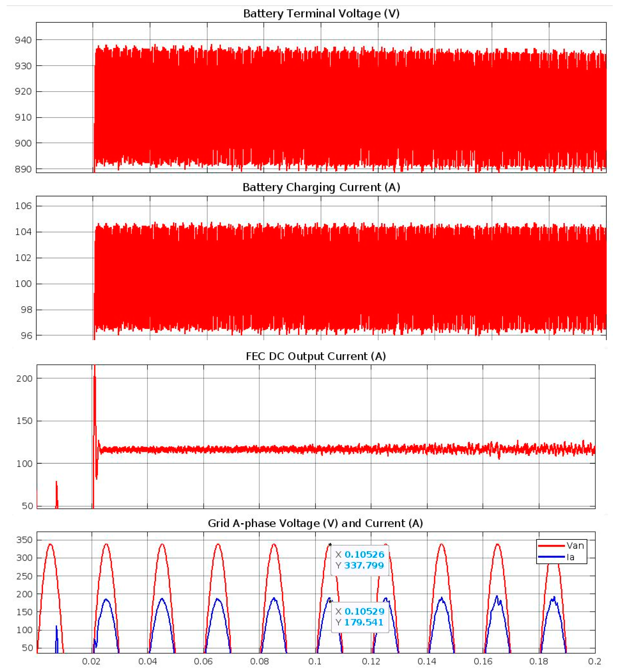The height and width of the screenshot is (672, 617).
Task: Click the 0.2 tick label on the x-axis
Action: (x=595, y=662)
